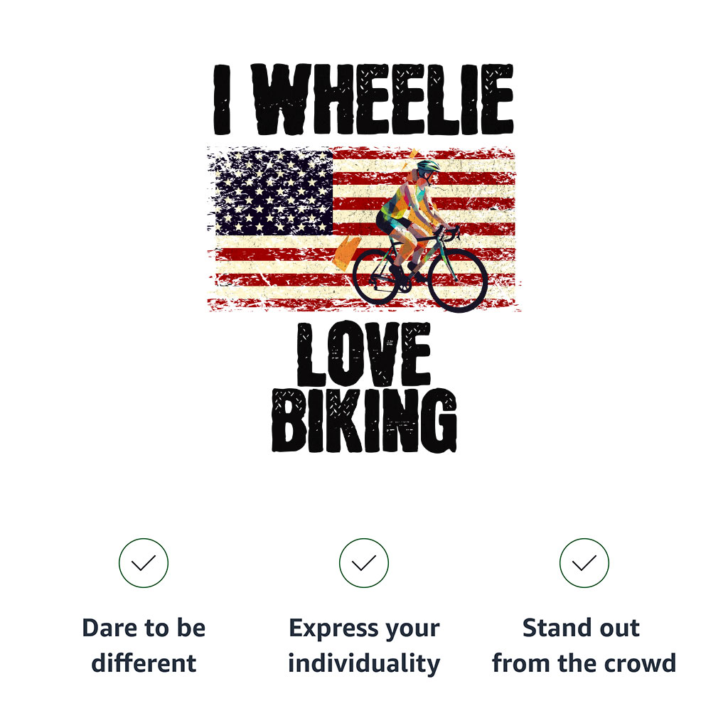Click the word 'WHEELIE' in the headline
The width and height of the screenshot is (728, 728).
pos(382,100)
